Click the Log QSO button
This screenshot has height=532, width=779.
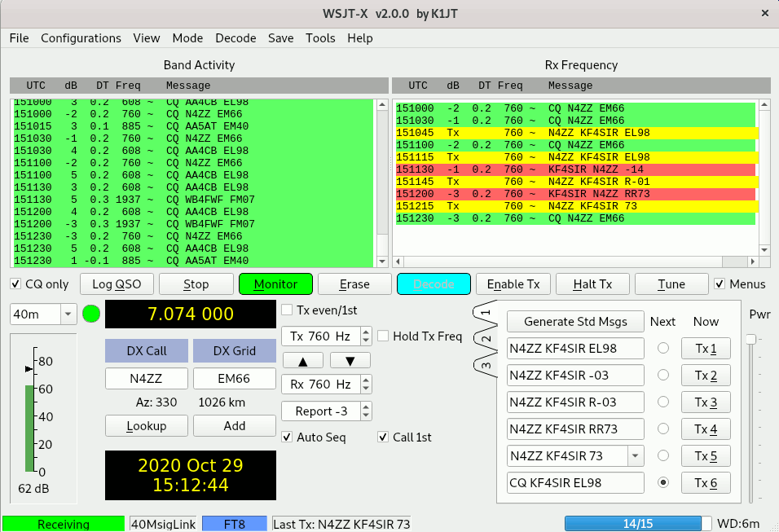pyautogui.click(x=117, y=284)
